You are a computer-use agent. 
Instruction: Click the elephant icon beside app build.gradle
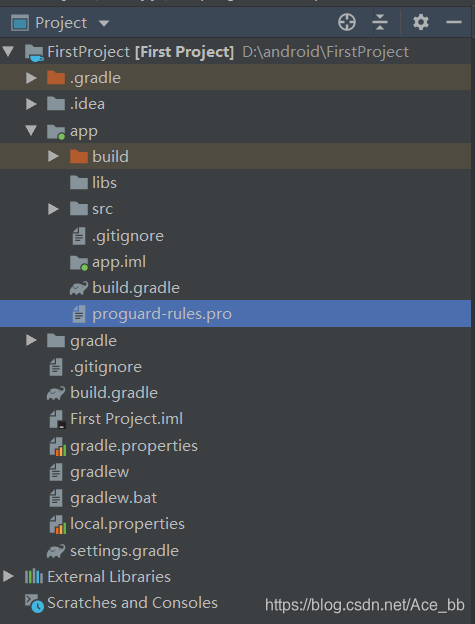78,288
